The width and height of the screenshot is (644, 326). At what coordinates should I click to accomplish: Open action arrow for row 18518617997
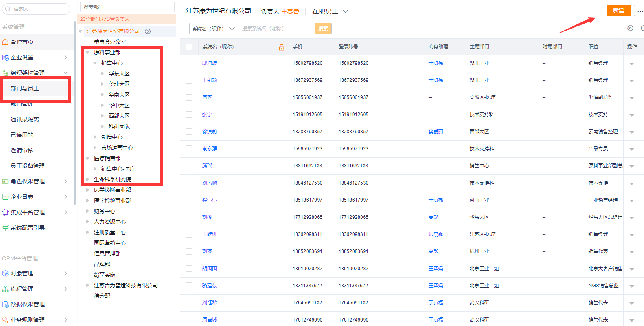[632, 200]
